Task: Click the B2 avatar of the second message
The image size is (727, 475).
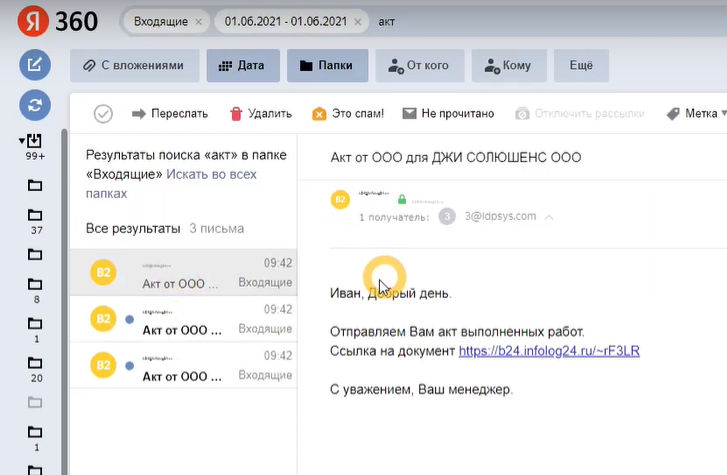Action: click(103, 319)
